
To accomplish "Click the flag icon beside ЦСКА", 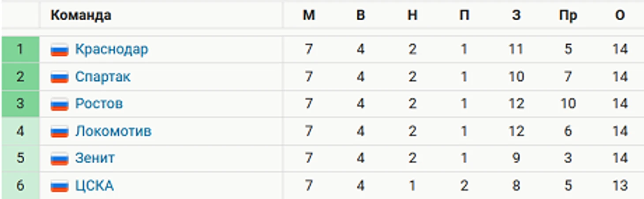I will (59, 186).
